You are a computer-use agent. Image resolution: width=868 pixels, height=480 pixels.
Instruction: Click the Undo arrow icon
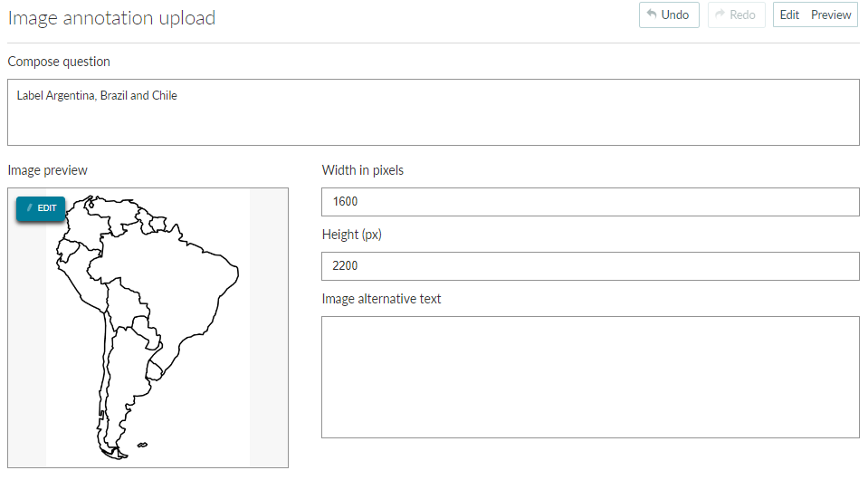click(x=652, y=14)
